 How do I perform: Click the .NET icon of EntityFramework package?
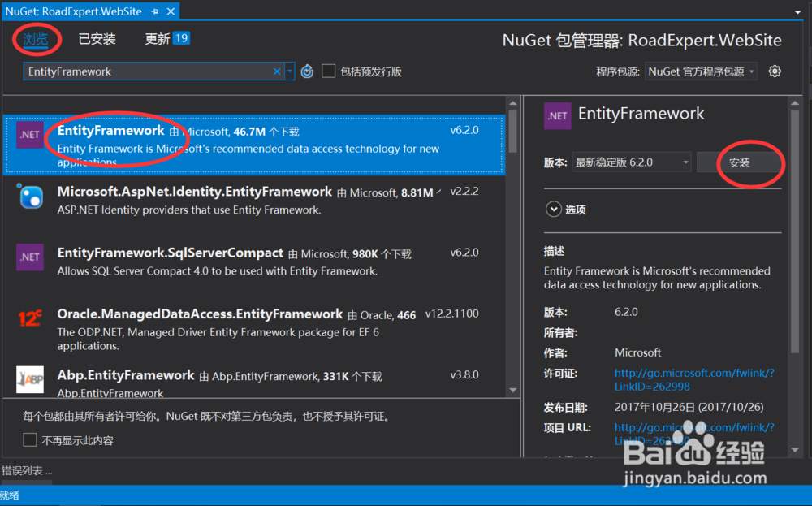(x=29, y=135)
